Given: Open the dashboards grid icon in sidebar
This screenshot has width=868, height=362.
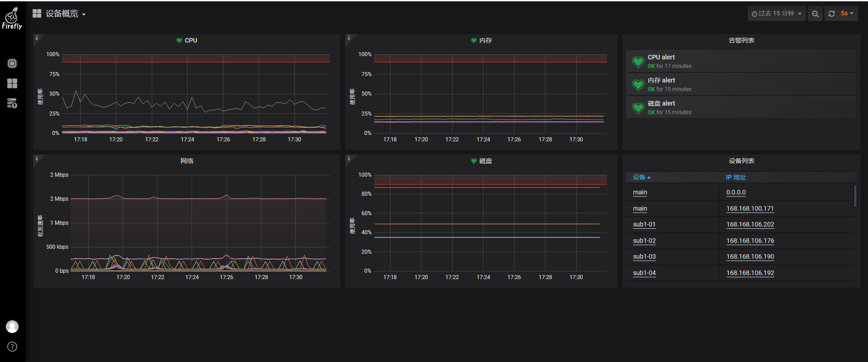Looking at the screenshot, I should 12,83.
